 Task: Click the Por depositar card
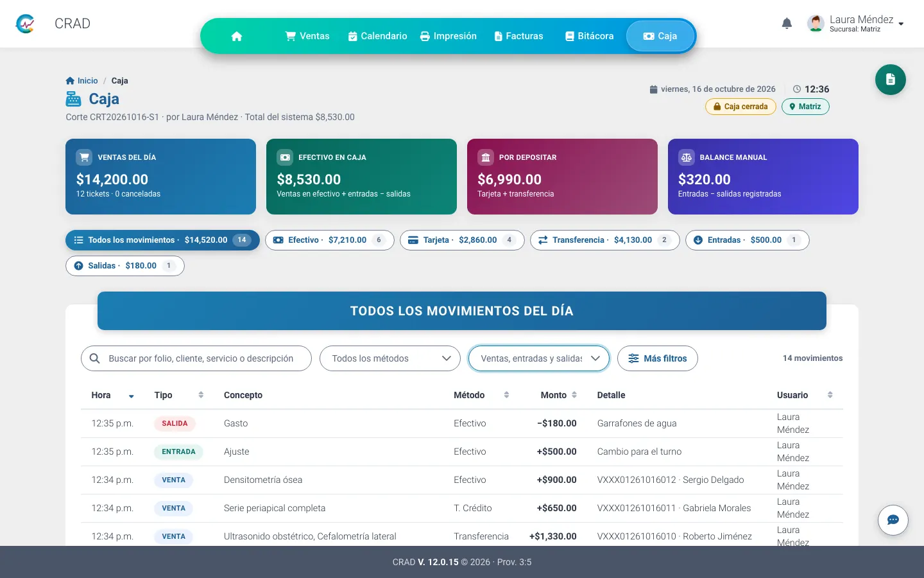pos(562,177)
